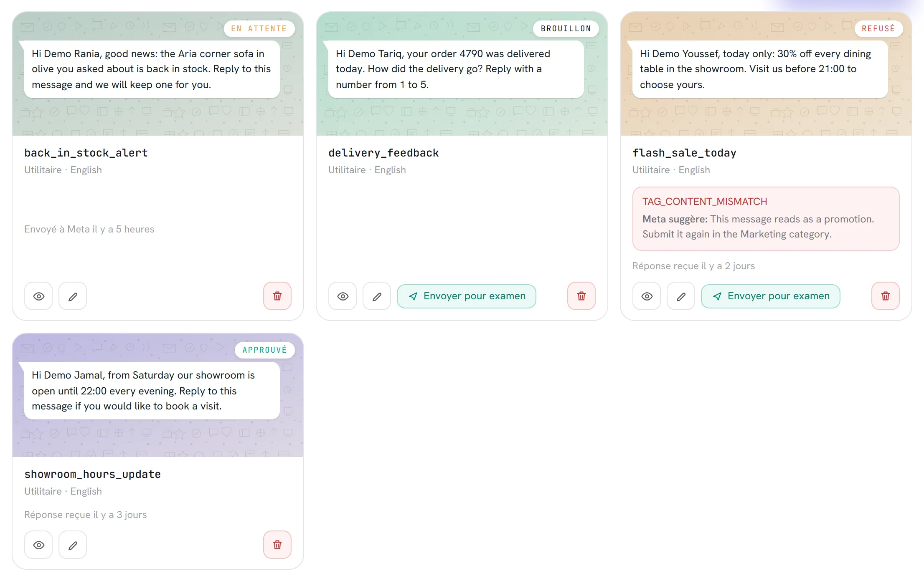The image size is (924, 581).
Task: Click the 'Meta suggère' rejection explanation text
Action: pyautogui.click(x=758, y=227)
